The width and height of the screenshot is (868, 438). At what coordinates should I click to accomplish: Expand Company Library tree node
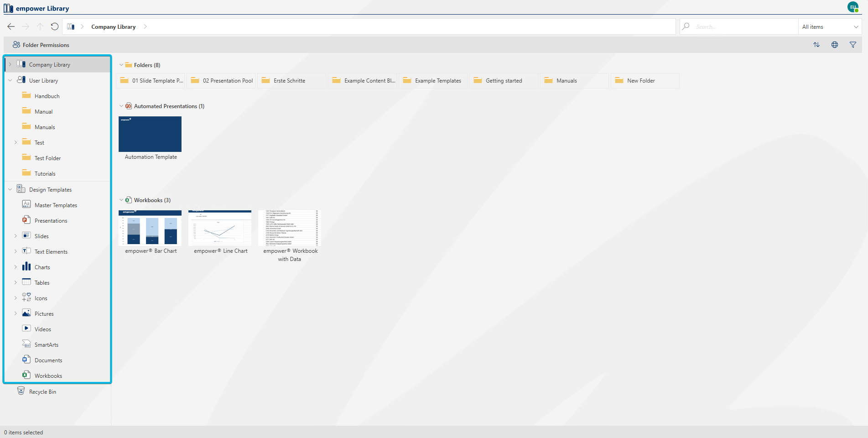coord(10,64)
